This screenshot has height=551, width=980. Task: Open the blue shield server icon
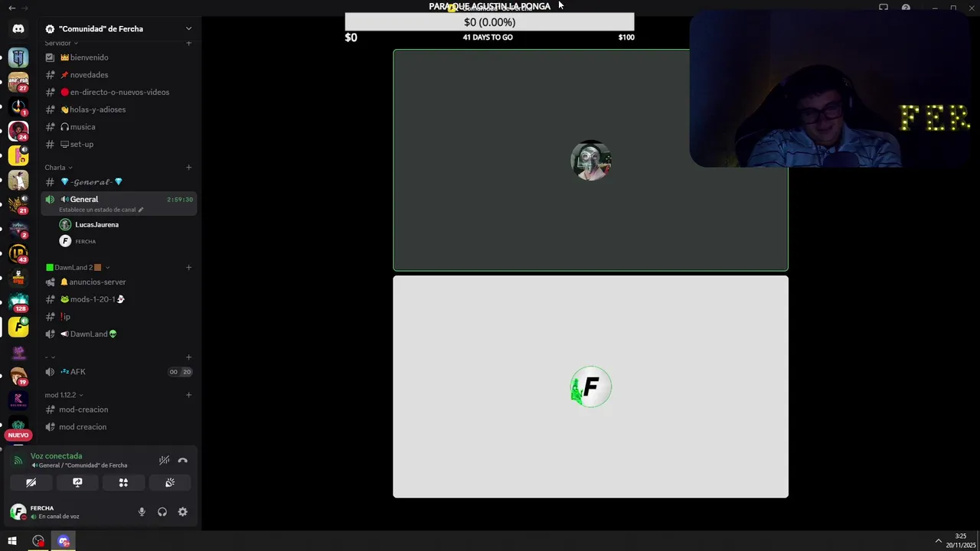point(18,57)
